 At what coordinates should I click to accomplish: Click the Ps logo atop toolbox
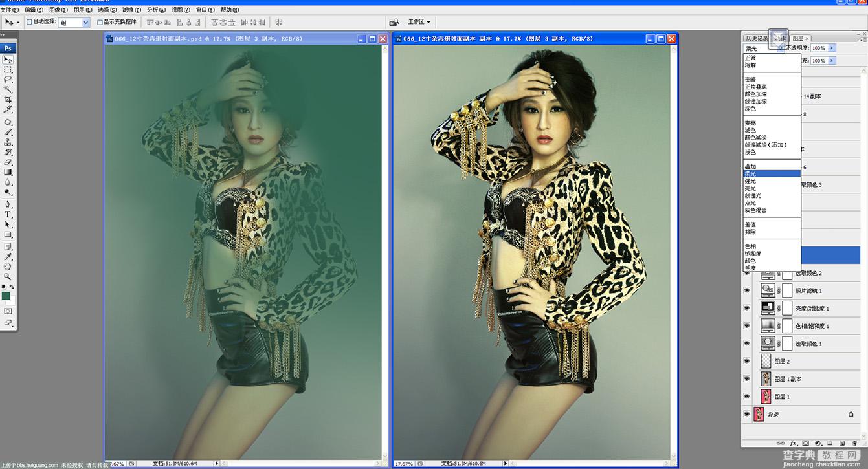8,48
